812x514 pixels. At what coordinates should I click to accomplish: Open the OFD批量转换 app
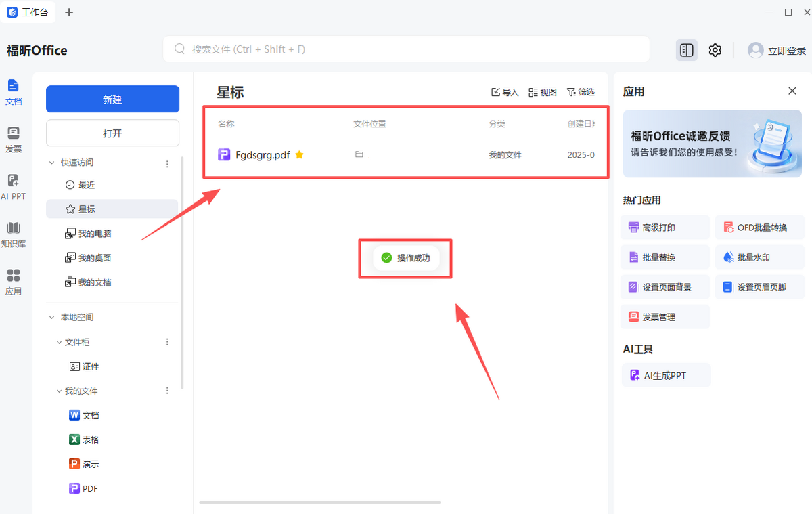(760, 228)
